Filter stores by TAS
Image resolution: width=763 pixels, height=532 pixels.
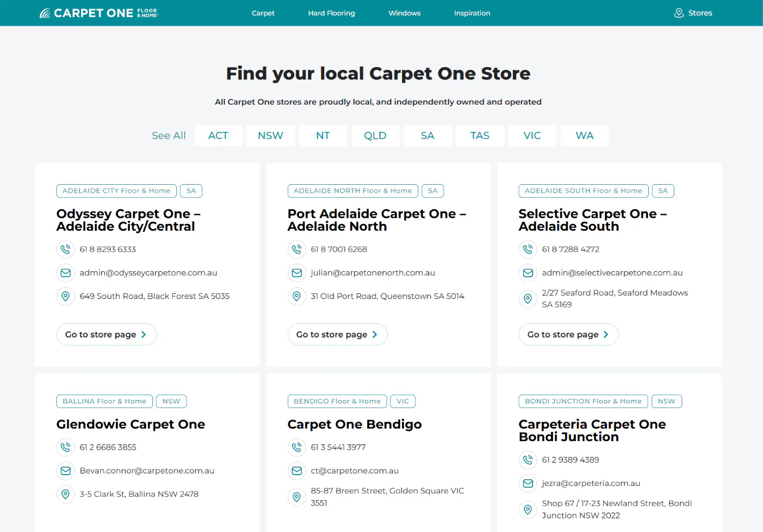[x=480, y=135]
